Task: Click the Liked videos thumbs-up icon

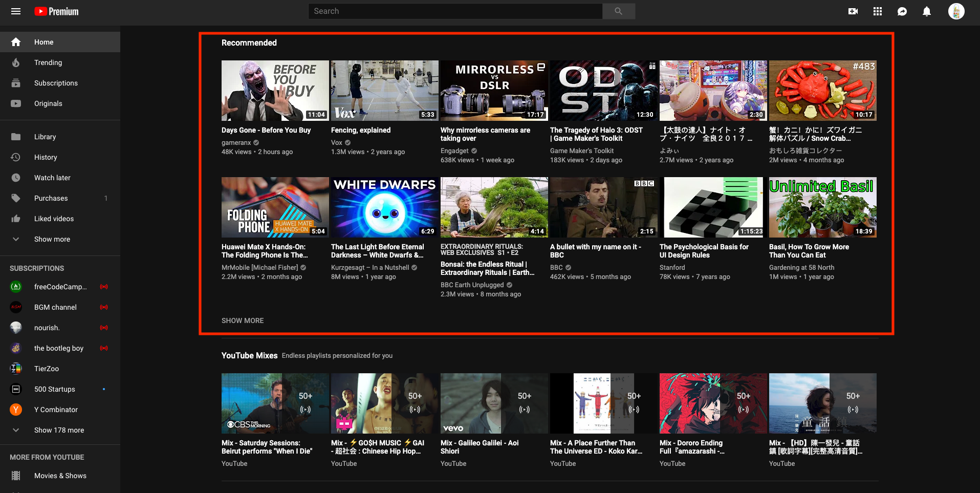Action: (x=16, y=219)
